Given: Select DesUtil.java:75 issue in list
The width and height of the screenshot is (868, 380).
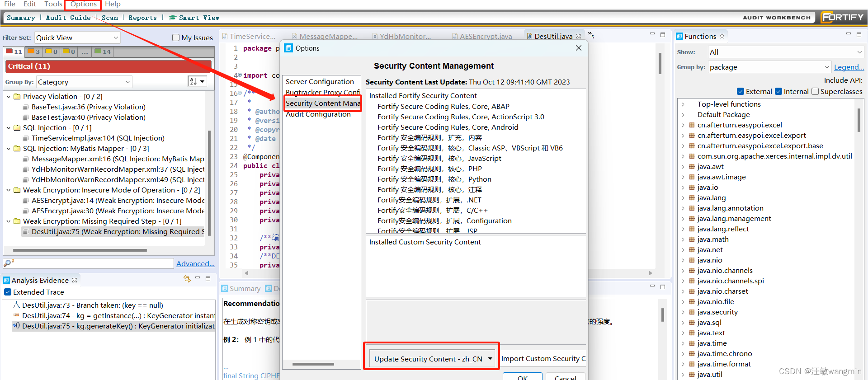Looking at the screenshot, I should (x=113, y=231).
